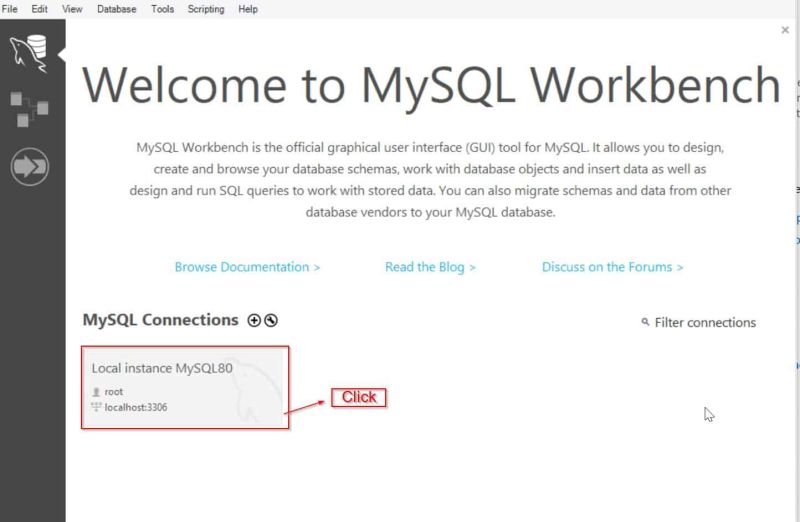800x522 pixels.
Task: Follow the Browse Documentation link
Action: click(x=247, y=267)
